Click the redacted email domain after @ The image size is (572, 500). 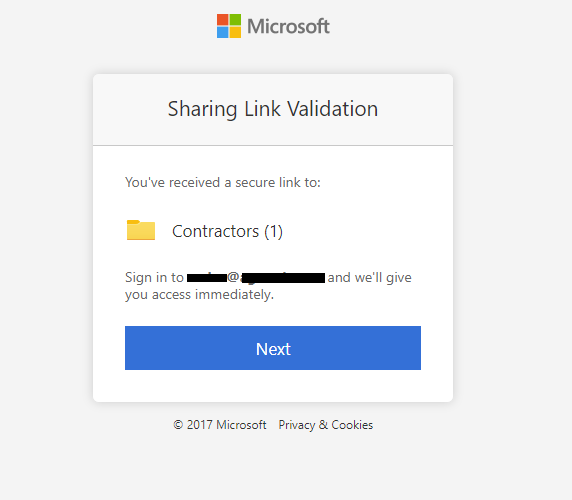[x=283, y=278]
